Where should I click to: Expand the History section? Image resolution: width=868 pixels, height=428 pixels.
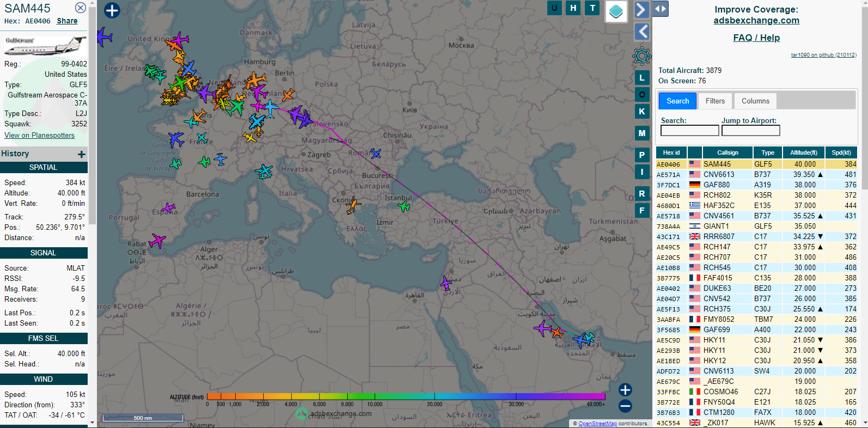click(x=81, y=154)
